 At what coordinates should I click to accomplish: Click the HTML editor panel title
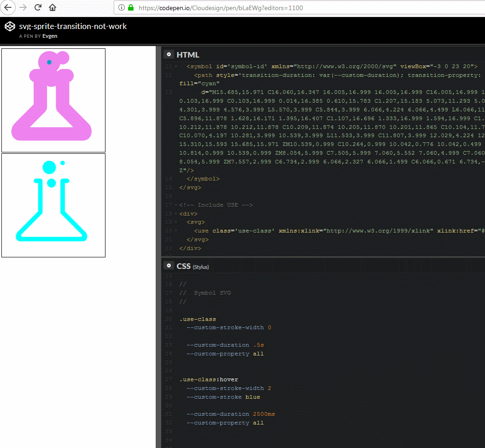pos(188,55)
